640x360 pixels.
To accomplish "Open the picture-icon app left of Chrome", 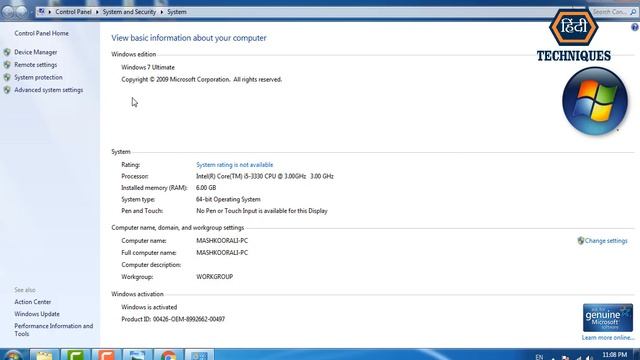I will (x=137, y=354).
